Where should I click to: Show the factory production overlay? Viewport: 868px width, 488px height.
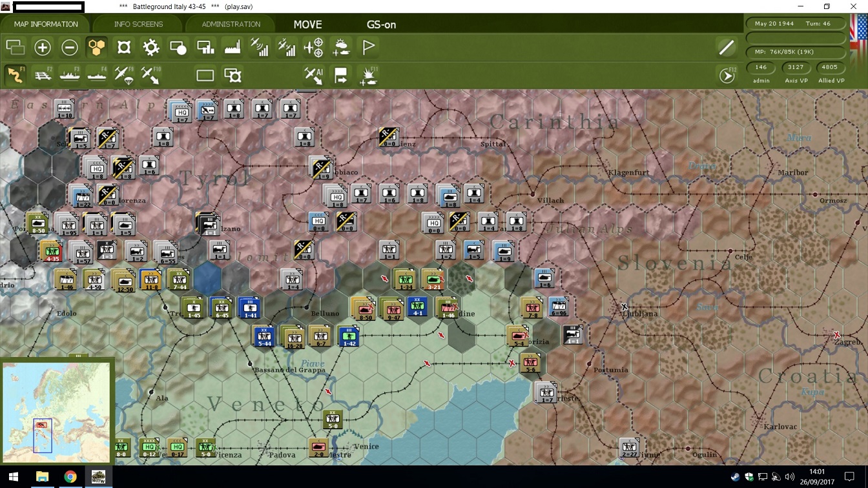pyautogui.click(x=232, y=47)
